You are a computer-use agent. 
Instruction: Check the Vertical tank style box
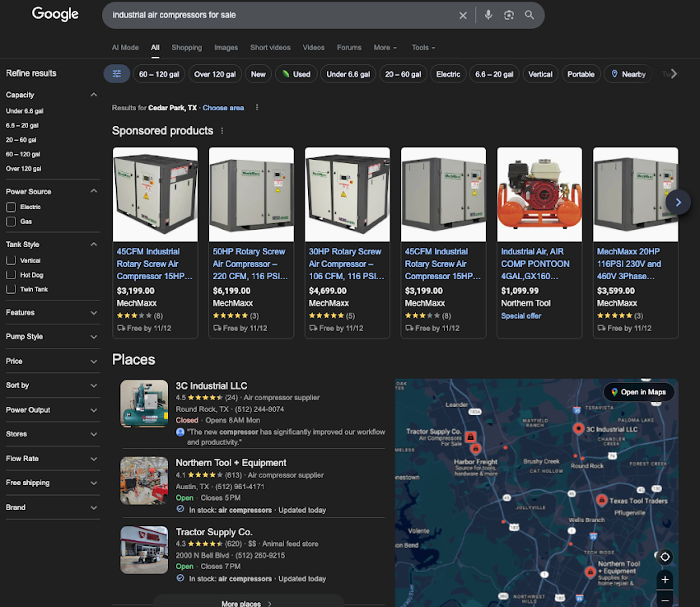tap(11, 260)
